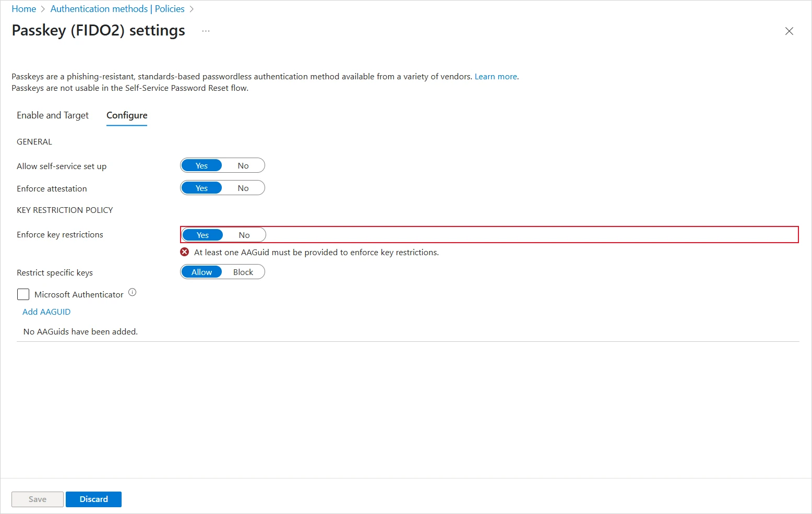812x514 pixels.
Task: Set Enforce key restrictions to Yes
Action: click(x=203, y=235)
